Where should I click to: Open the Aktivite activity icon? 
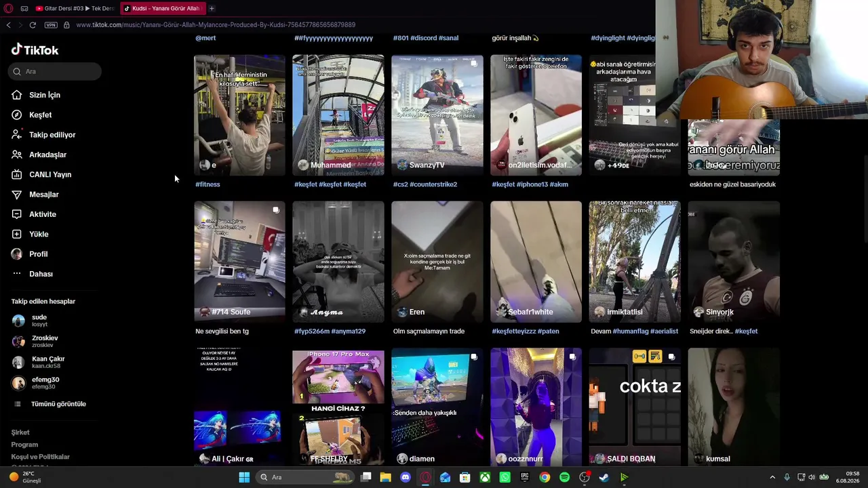(x=17, y=214)
